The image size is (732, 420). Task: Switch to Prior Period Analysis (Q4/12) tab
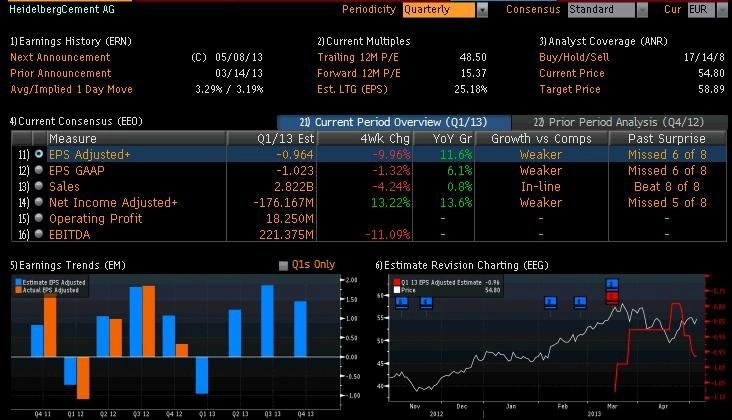point(619,122)
